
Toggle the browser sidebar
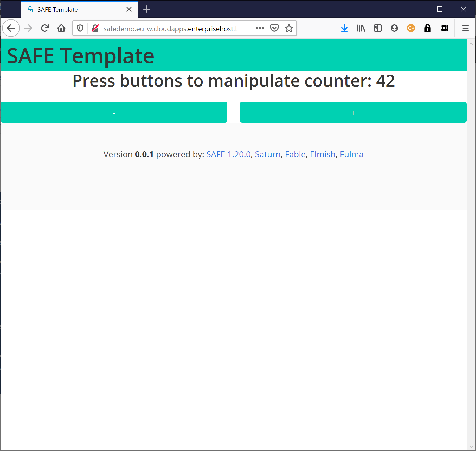[x=377, y=28]
